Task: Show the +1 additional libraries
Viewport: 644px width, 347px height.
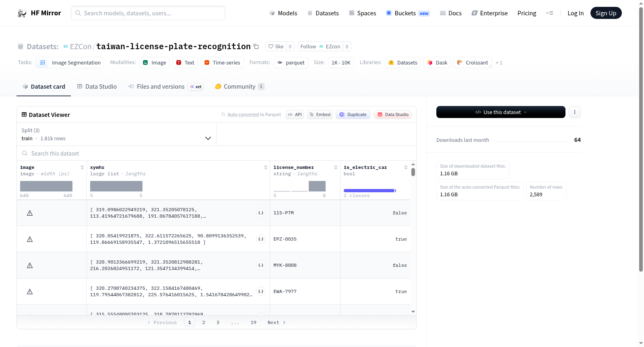Action: click(499, 62)
